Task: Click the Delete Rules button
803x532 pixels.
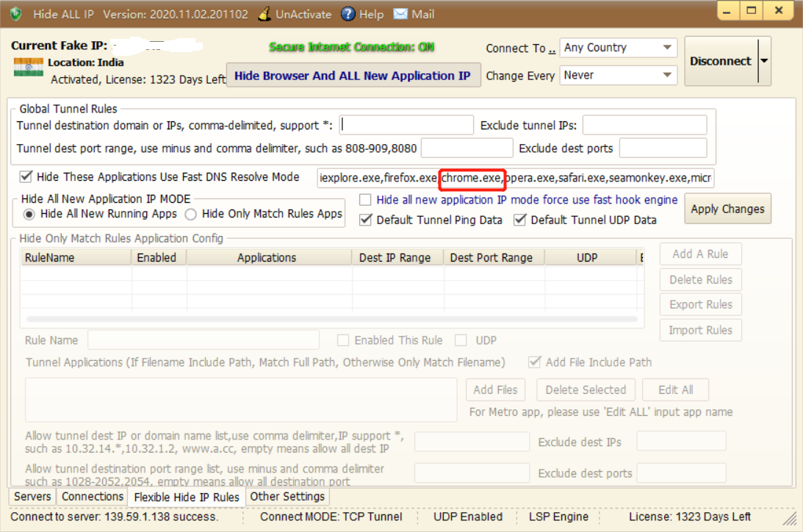Action: tap(700, 279)
